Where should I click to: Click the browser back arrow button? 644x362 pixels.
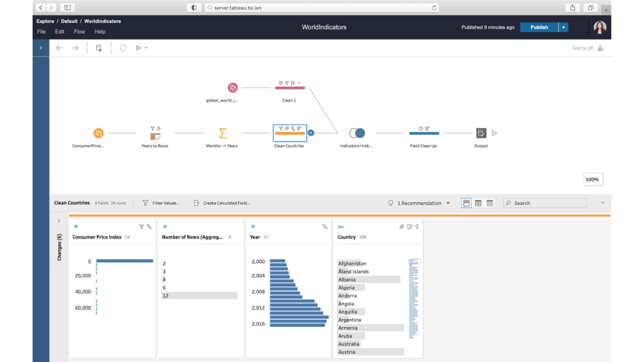(x=41, y=7)
